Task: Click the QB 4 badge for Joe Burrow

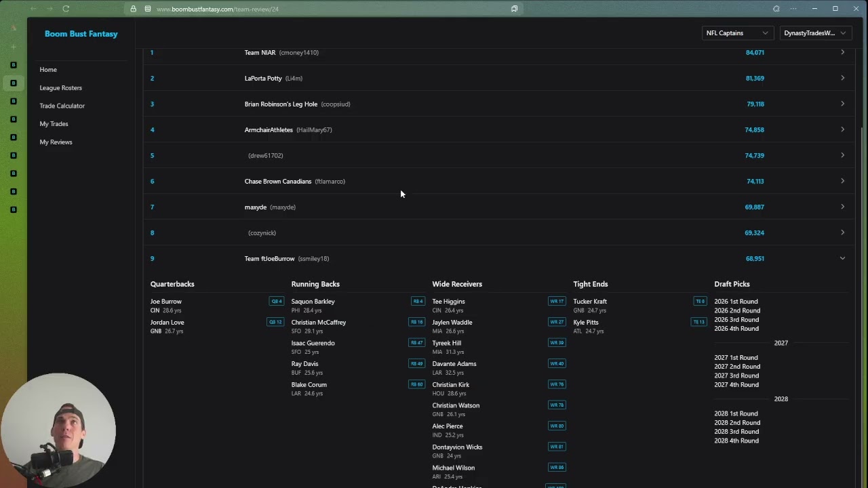Action: point(276,302)
